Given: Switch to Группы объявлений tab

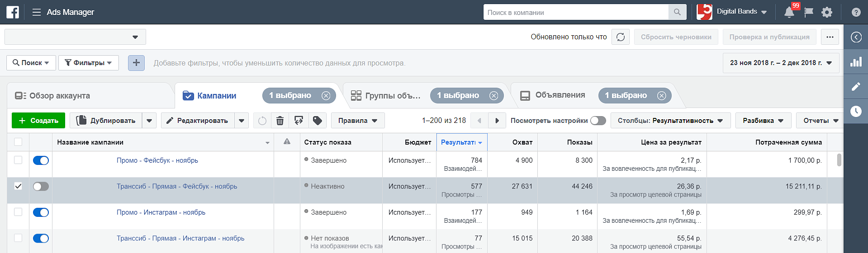Looking at the screenshot, I should click(386, 96).
